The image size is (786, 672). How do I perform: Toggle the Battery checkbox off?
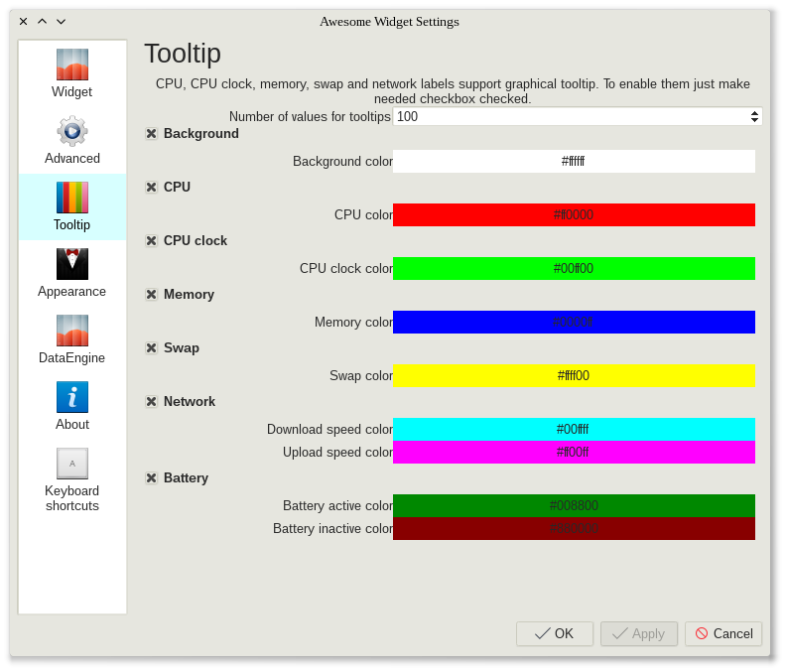152,477
